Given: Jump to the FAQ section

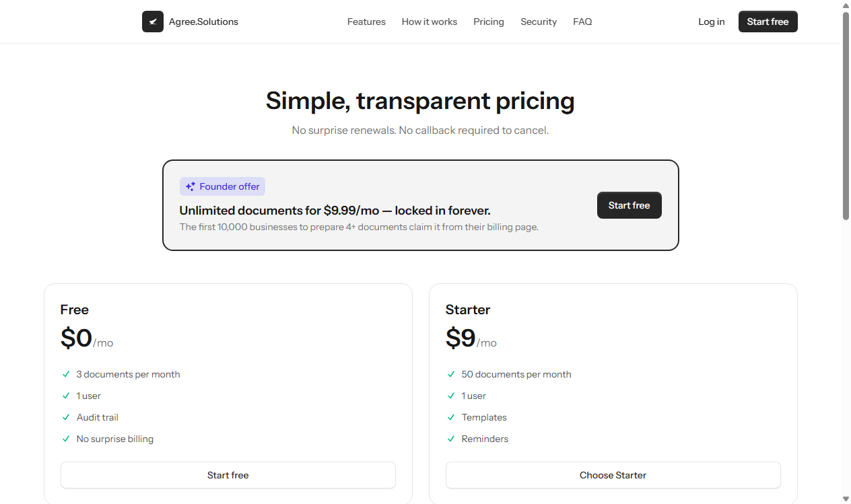Looking at the screenshot, I should coord(582,22).
